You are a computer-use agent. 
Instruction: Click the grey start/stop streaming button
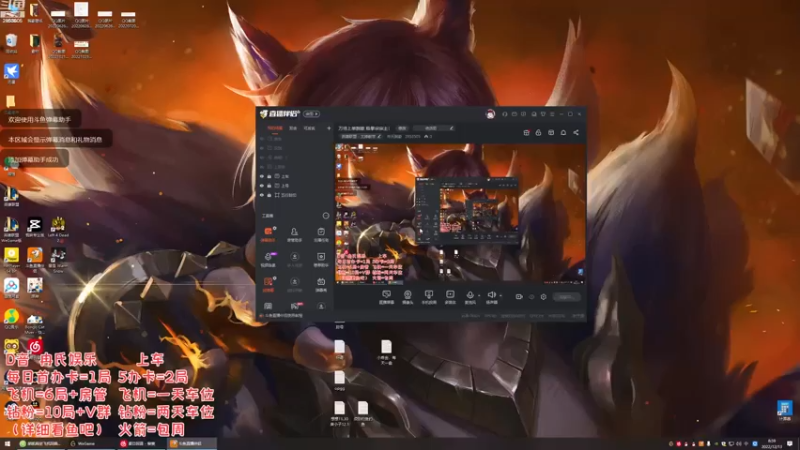566,297
